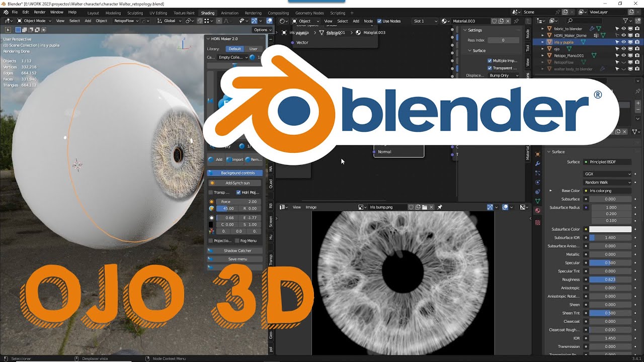The width and height of the screenshot is (644, 362).
Task: Open the Object Data properties tab icon
Action: tap(537, 201)
